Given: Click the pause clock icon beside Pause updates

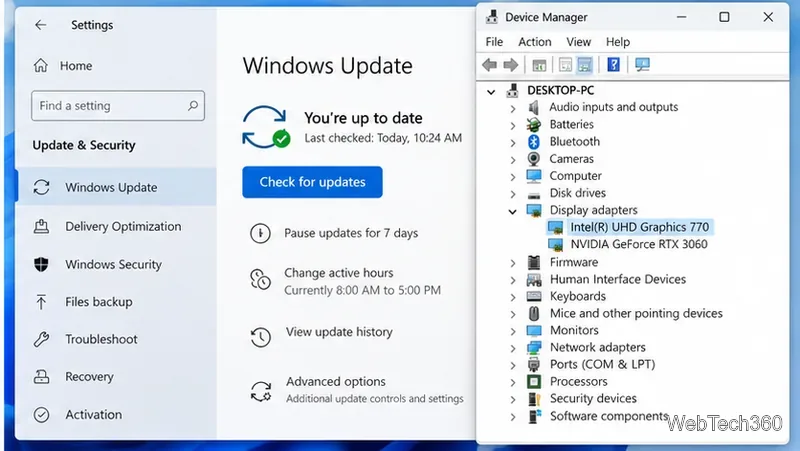Looking at the screenshot, I should (x=260, y=233).
